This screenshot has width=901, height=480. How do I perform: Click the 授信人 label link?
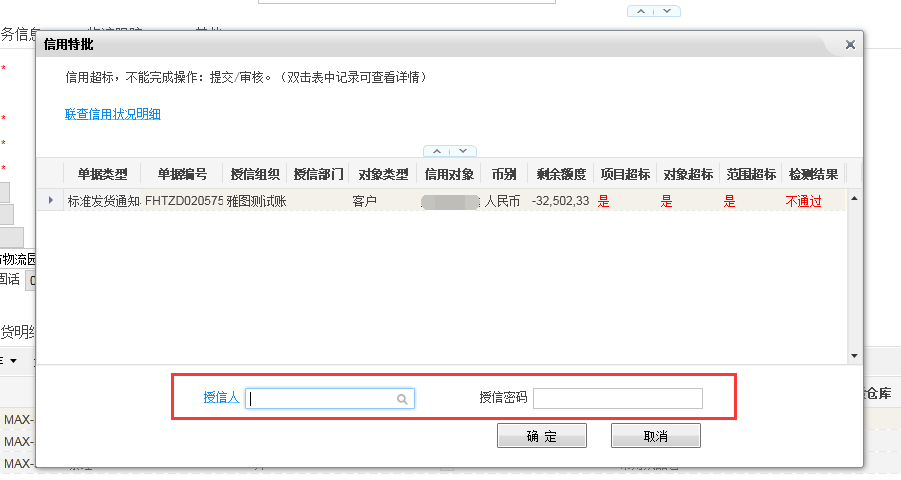[x=221, y=398]
